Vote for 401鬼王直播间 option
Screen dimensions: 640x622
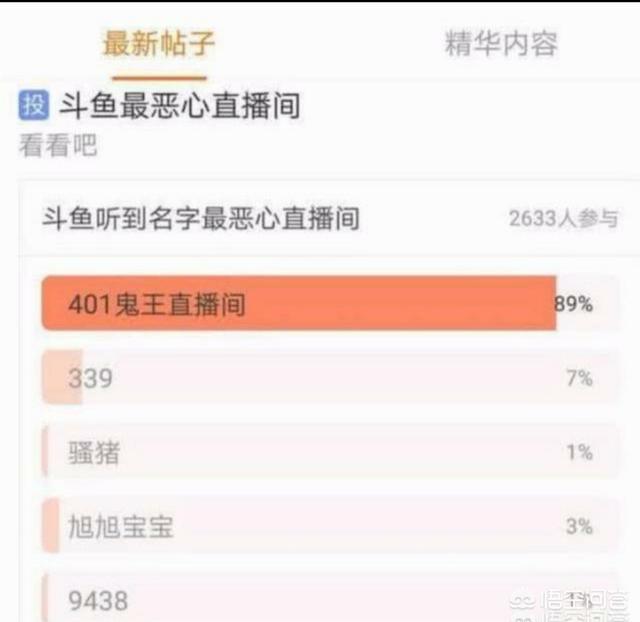[x=331, y=303]
